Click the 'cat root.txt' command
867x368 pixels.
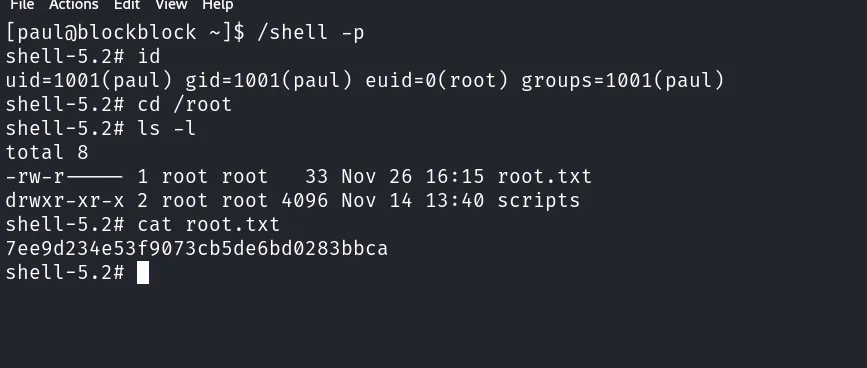pos(208,225)
